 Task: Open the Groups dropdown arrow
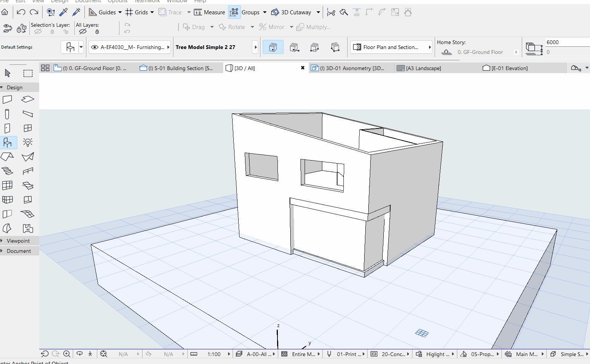click(265, 12)
